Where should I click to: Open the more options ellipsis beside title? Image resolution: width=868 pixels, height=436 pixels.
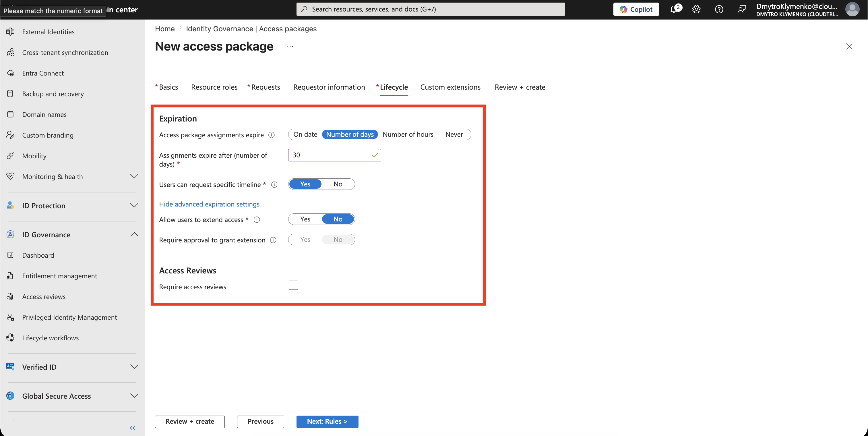pos(290,47)
